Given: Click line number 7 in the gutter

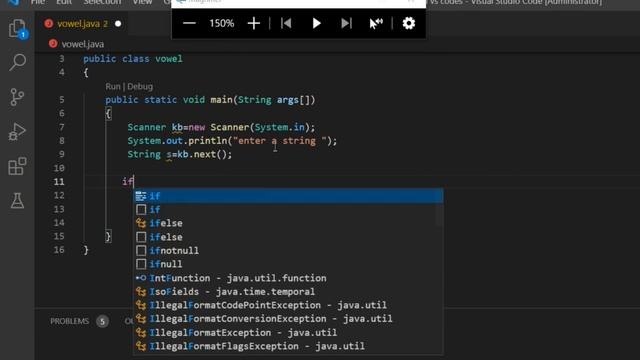Looking at the screenshot, I should 62,127.
